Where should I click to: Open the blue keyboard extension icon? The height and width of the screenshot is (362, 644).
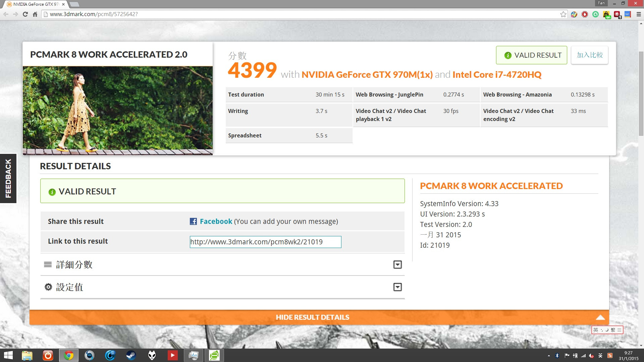point(628,14)
